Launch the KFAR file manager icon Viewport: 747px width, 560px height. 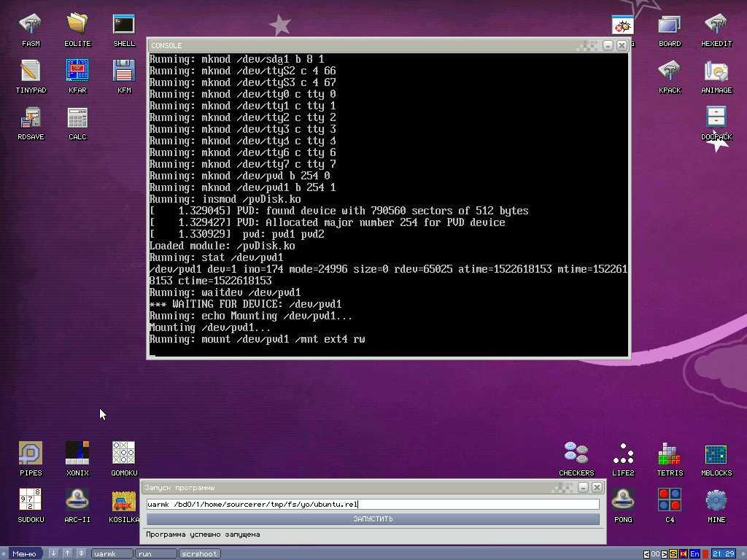coord(77,71)
